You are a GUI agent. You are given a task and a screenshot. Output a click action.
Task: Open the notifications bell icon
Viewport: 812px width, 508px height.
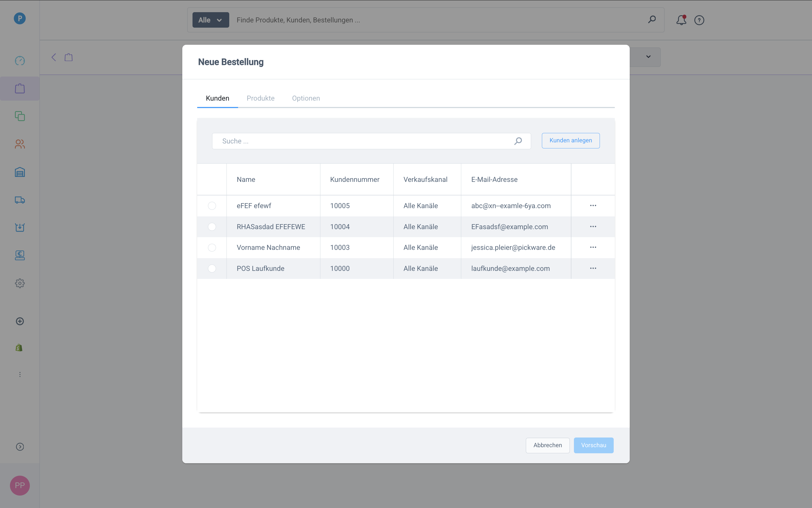(681, 20)
